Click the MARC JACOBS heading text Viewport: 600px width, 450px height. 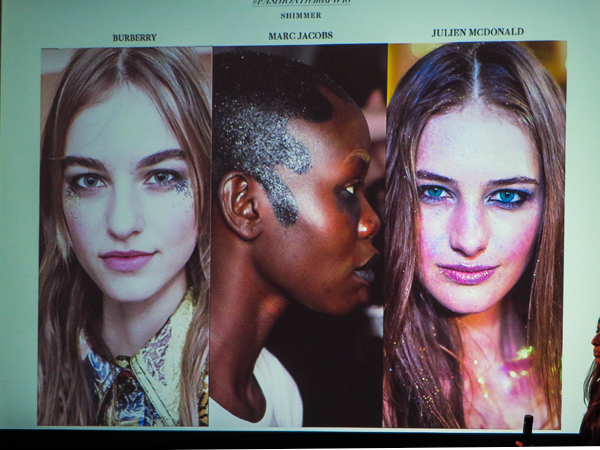coord(300,36)
